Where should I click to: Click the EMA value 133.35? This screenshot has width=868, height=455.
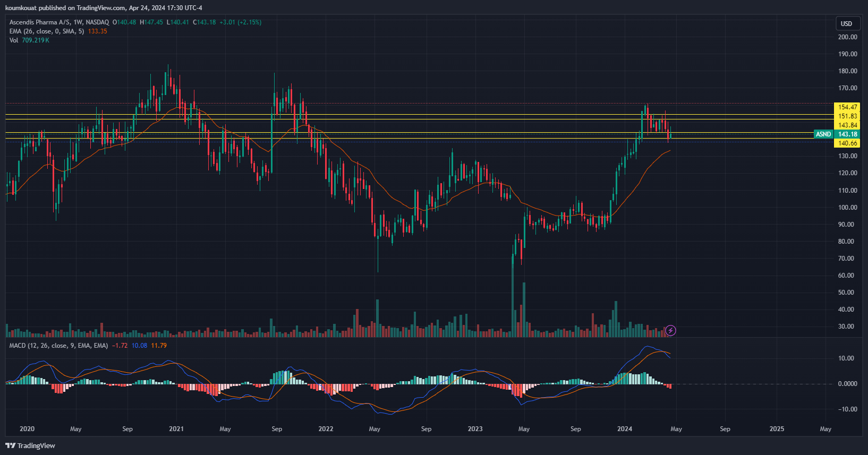point(97,31)
